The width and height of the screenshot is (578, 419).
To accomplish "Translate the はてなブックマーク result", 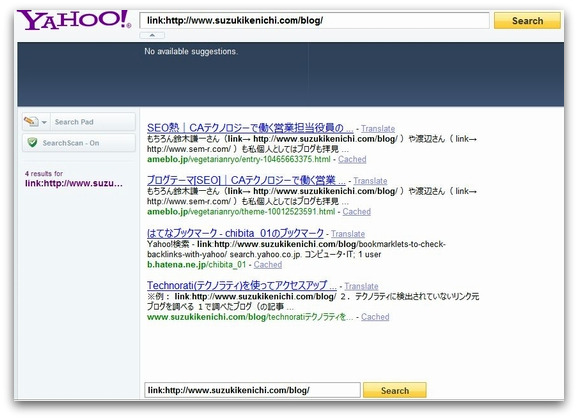I will [x=348, y=234].
